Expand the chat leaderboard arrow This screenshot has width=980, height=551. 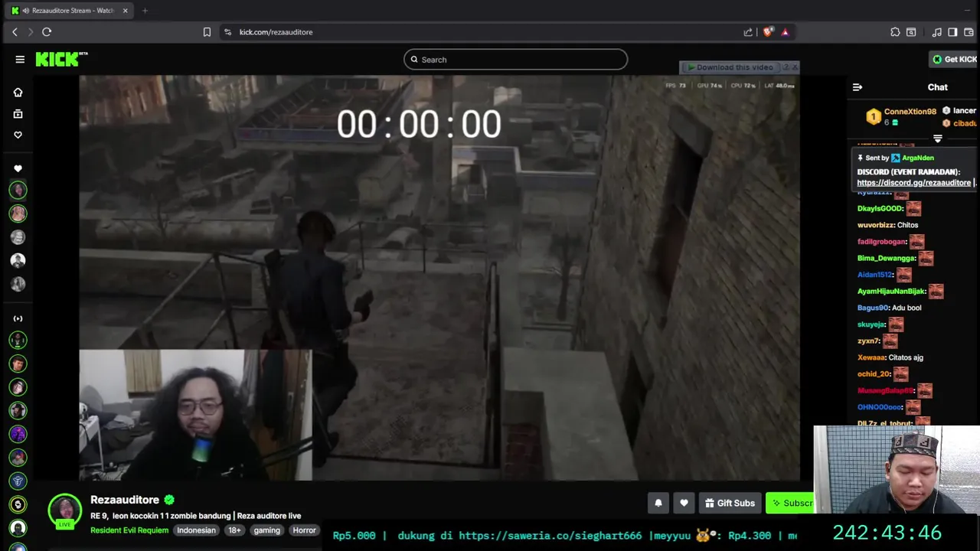click(x=937, y=139)
